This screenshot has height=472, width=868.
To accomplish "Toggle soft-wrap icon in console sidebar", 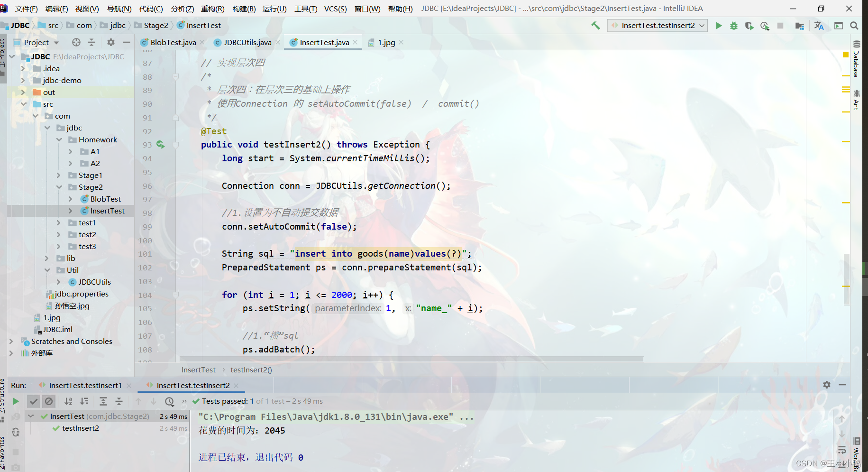I will (842, 450).
